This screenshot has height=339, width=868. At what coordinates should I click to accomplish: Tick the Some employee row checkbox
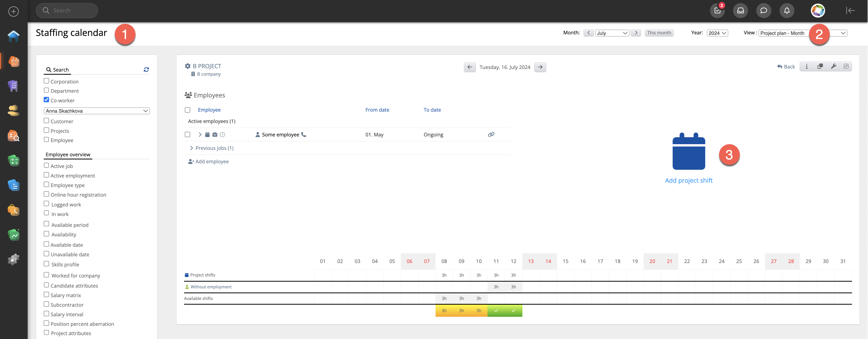click(x=188, y=134)
